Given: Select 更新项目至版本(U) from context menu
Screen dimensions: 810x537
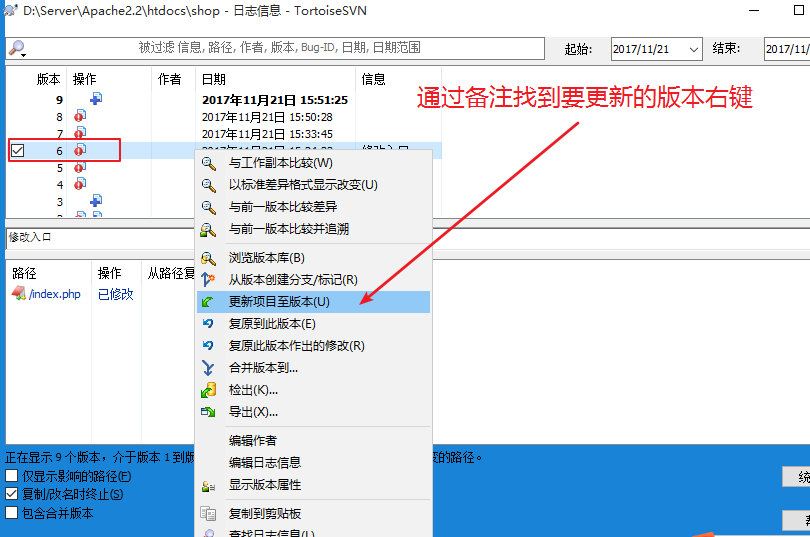Looking at the screenshot, I should 279,301.
